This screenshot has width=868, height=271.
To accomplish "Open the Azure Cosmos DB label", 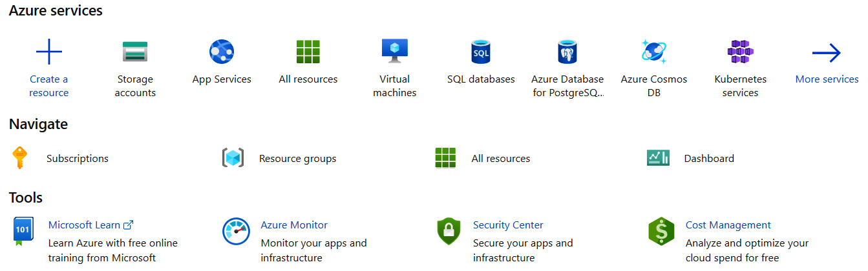I will point(654,86).
